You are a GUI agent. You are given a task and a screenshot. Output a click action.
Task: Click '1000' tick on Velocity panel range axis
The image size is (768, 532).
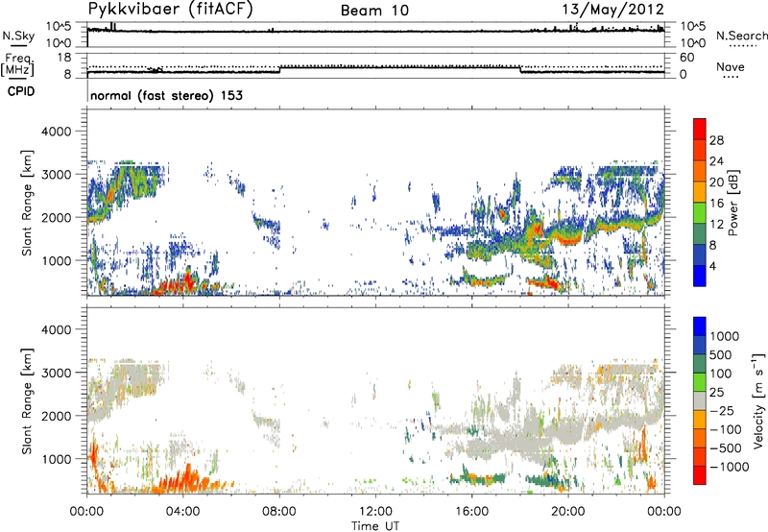tap(56, 460)
